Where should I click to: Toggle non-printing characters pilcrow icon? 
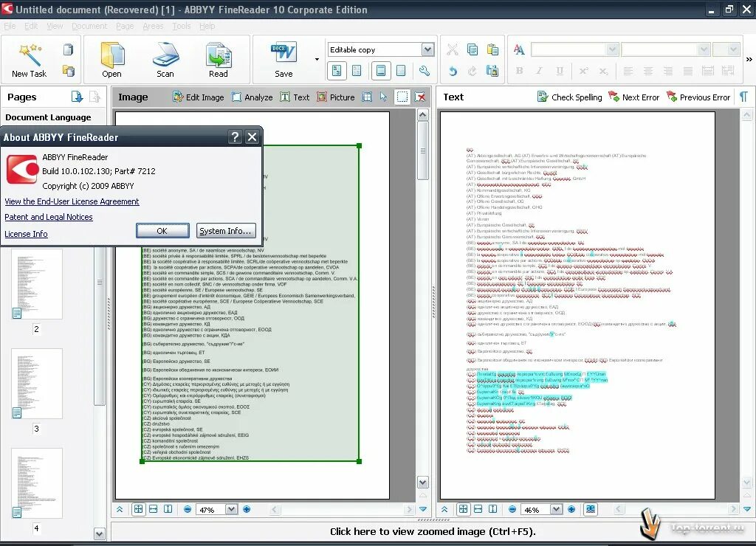coord(744,97)
